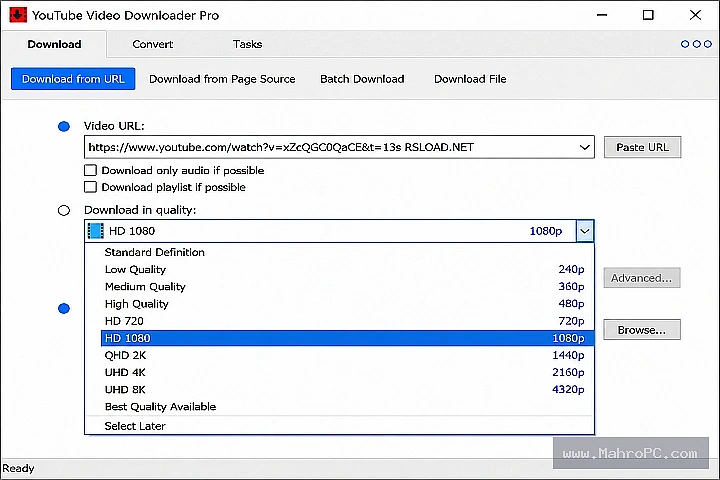Click the Standard Definition list heading
This screenshot has width=720, height=480.
155,252
